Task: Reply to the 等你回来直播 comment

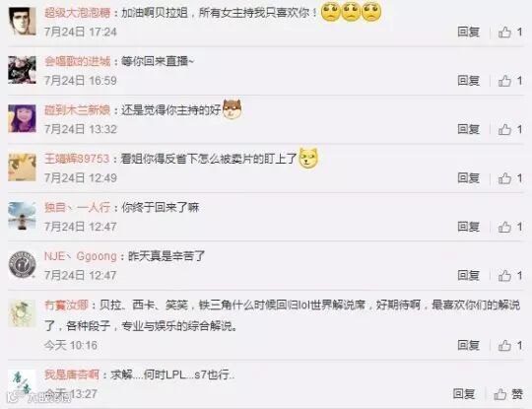Action: click(469, 81)
